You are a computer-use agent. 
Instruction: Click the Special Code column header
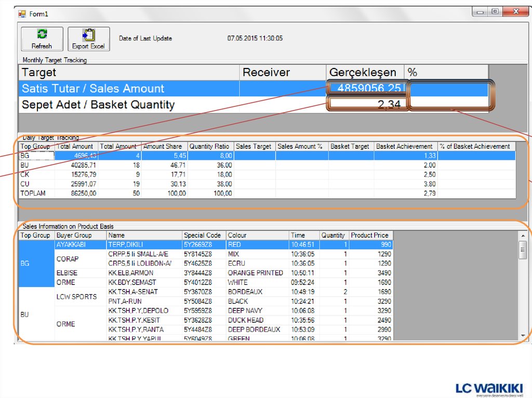pyautogui.click(x=203, y=235)
